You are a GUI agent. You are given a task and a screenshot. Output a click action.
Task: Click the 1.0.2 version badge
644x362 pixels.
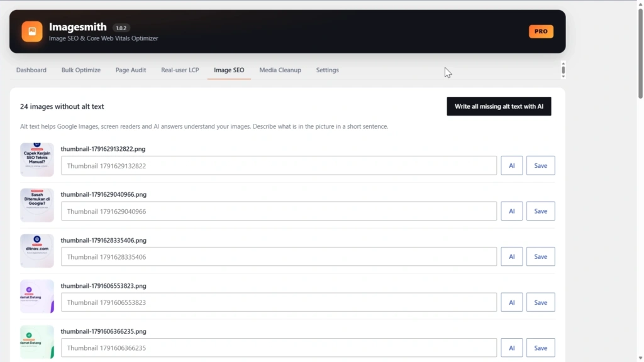coord(121,28)
